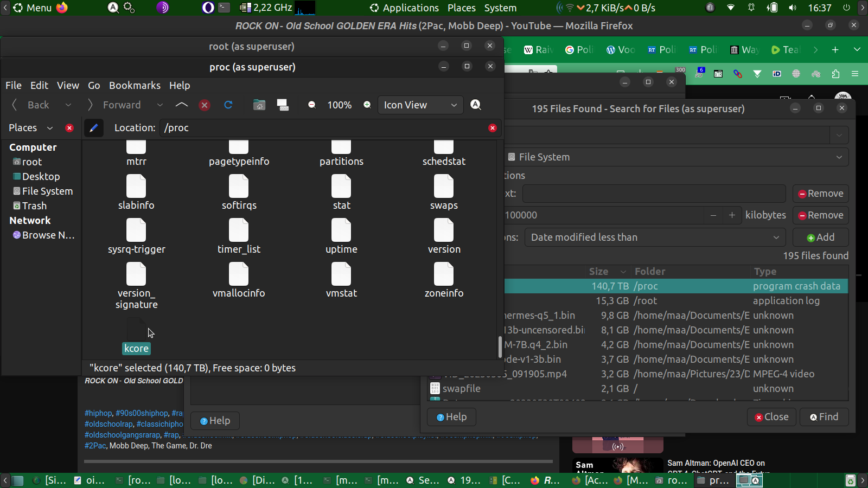
Task: Open the Go menu
Action: pyautogui.click(x=94, y=86)
